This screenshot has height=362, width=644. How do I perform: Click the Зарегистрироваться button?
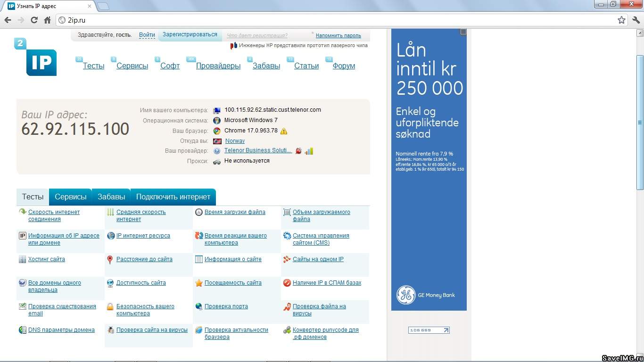tap(190, 35)
